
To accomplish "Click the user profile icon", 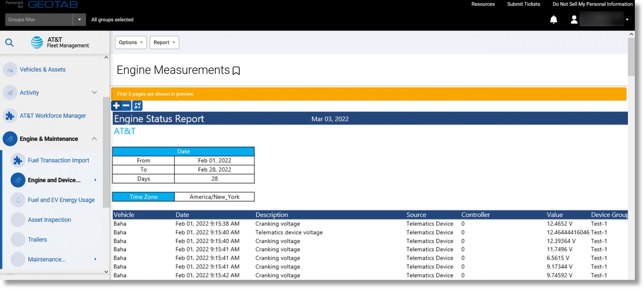I will click(x=574, y=20).
